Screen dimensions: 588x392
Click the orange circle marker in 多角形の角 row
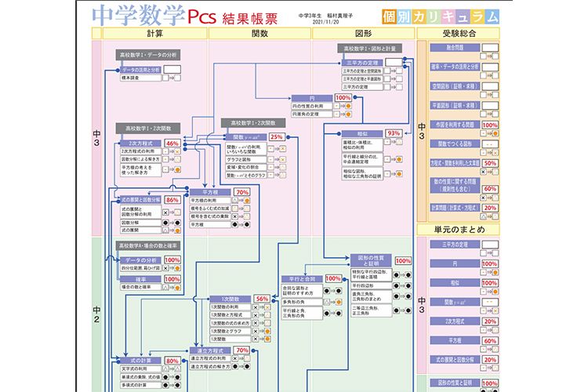[338, 302]
